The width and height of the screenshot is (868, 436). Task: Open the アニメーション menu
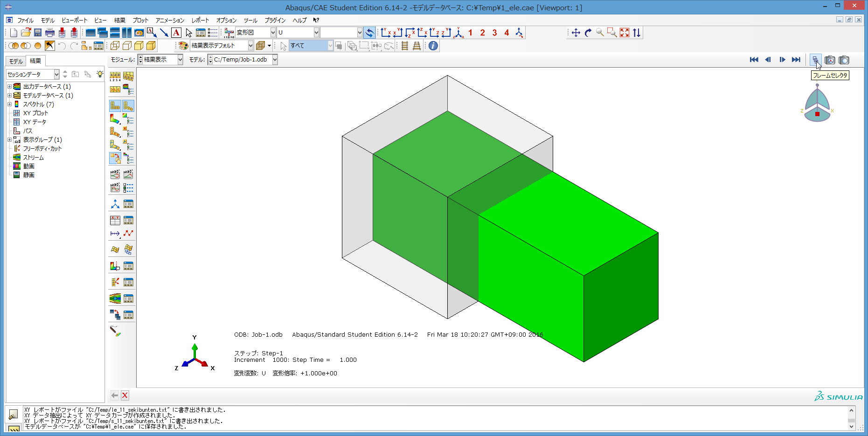pos(170,20)
